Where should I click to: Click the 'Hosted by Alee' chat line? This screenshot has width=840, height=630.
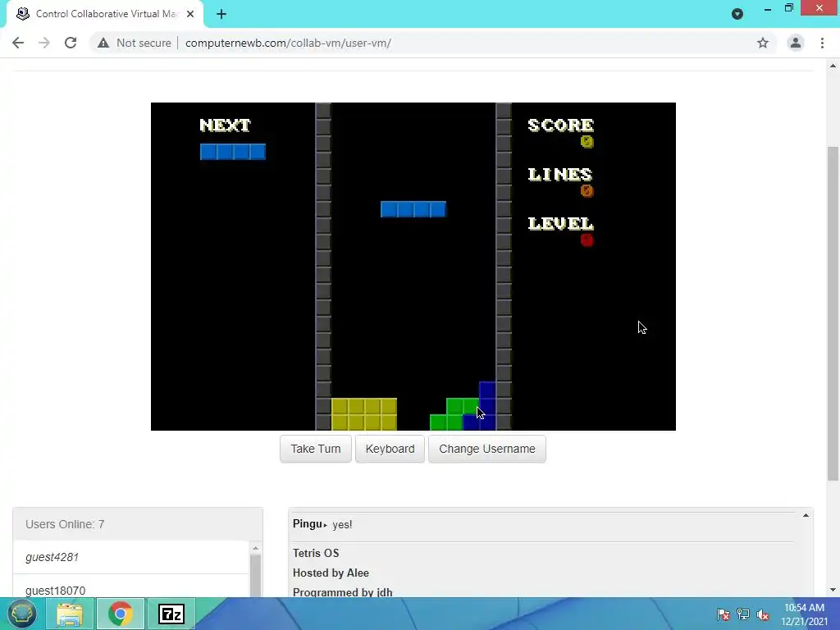coord(331,573)
